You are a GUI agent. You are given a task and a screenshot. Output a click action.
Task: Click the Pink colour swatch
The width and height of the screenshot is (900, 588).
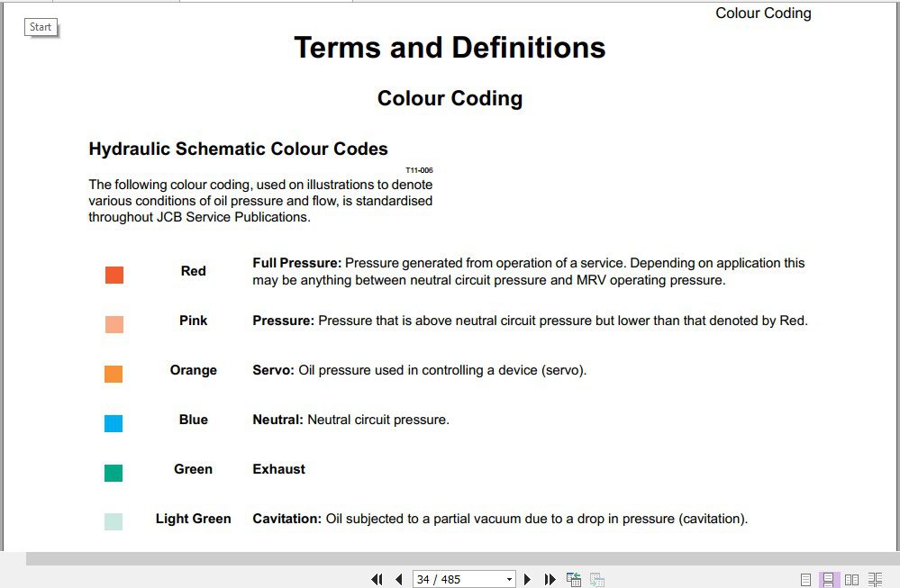pyautogui.click(x=114, y=324)
